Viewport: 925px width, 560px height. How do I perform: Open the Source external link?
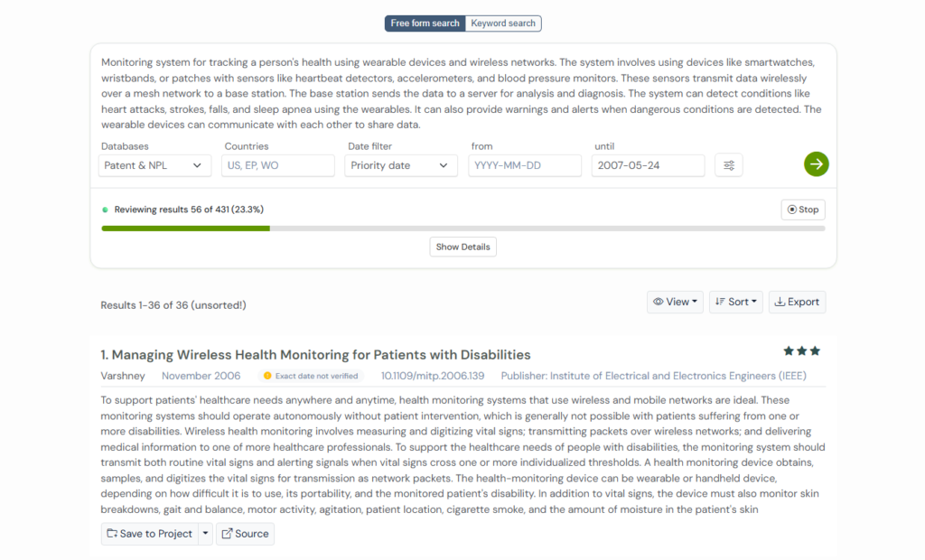click(x=245, y=534)
